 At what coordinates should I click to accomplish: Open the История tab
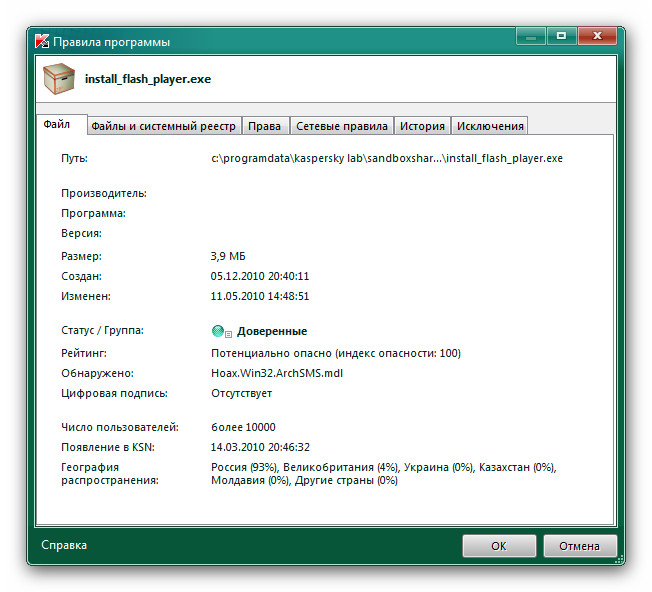pos(421,126)
